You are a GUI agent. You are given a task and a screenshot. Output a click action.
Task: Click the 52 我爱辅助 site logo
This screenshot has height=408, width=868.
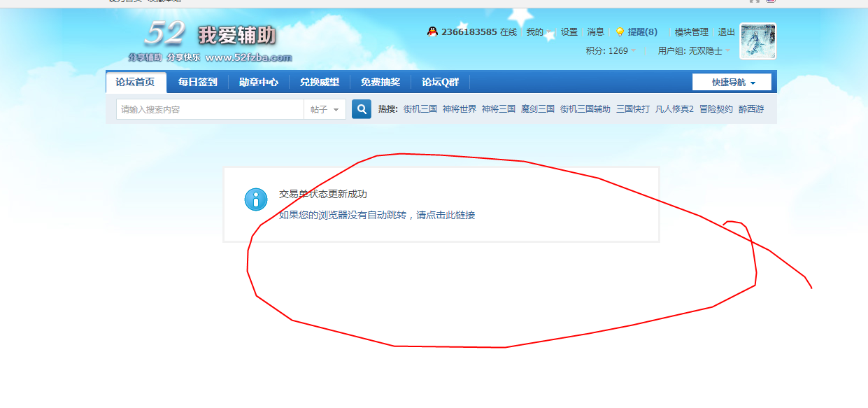211,41
